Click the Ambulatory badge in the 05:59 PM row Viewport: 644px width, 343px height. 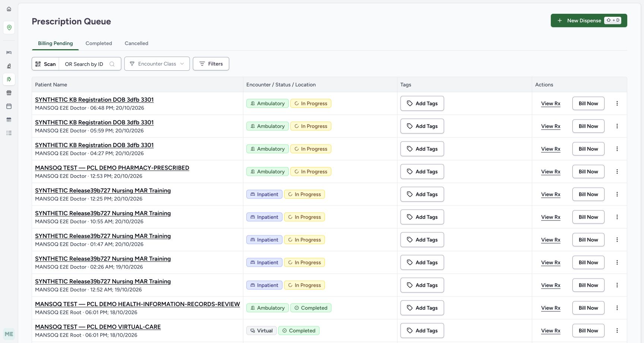point(267,126)
